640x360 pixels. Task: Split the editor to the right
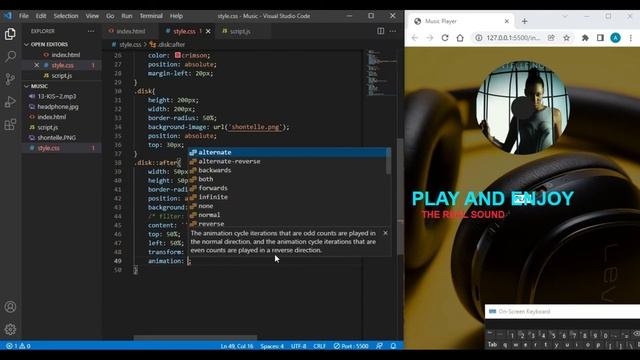[380, 31]
